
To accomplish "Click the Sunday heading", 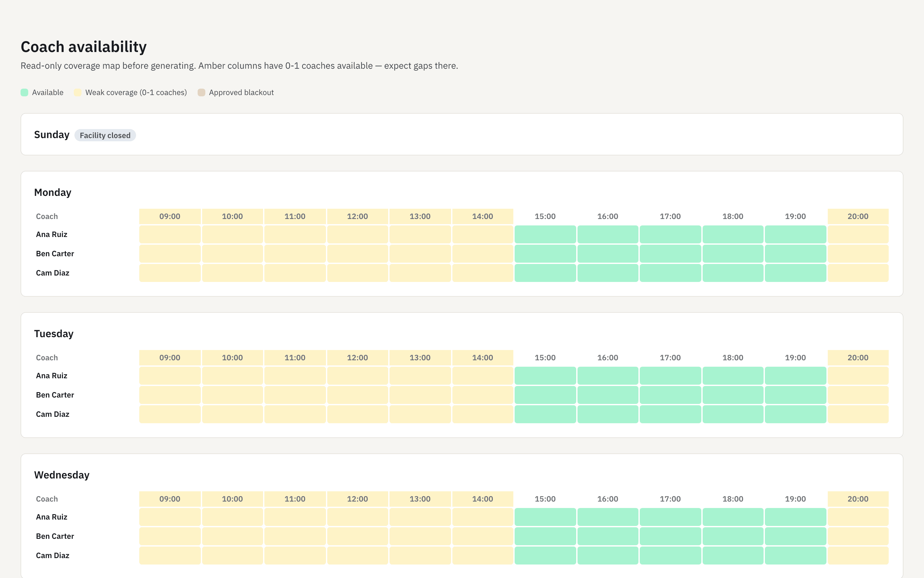I will click(x=52, y=135).
